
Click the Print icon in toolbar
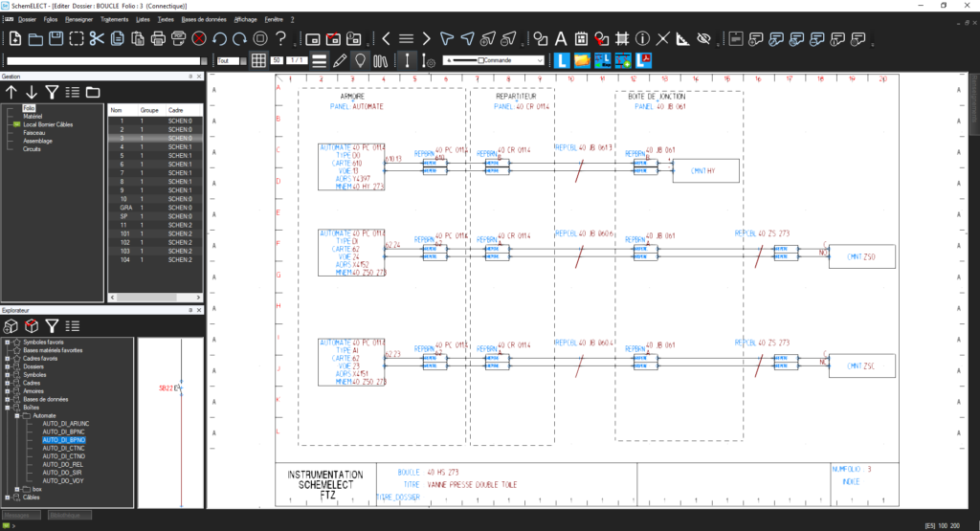point(158,39)
